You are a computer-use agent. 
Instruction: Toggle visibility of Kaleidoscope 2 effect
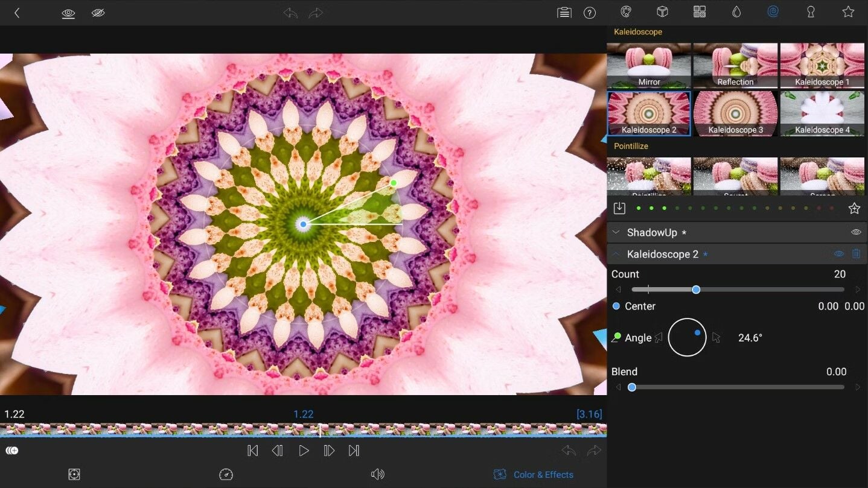click(x=838, y=254)
